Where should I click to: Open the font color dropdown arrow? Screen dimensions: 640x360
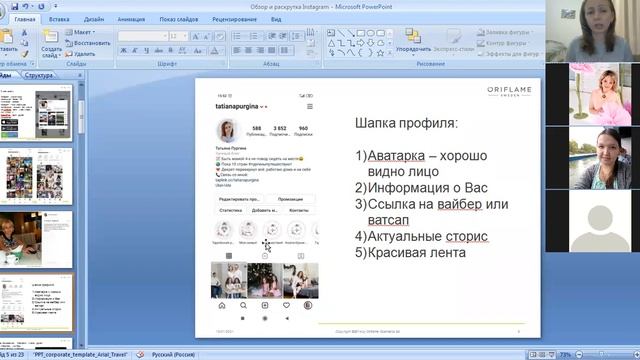click(222, 51)
